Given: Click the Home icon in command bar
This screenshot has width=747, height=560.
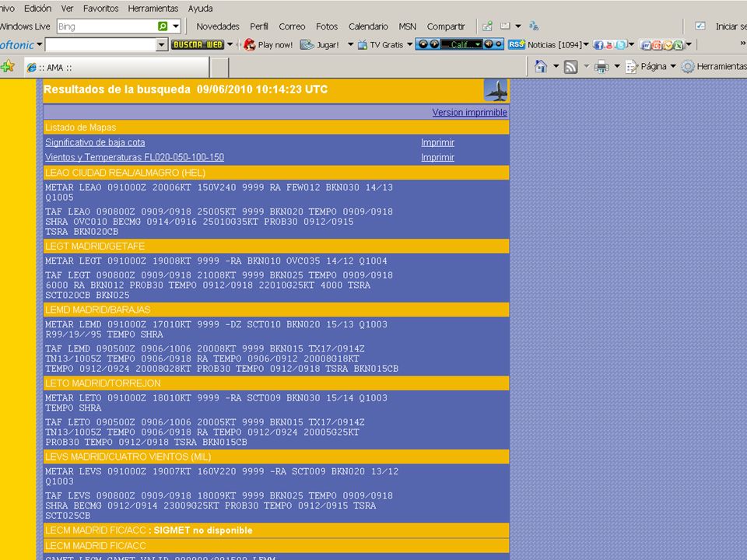Looking at the screenshot, I should point(541,66).
